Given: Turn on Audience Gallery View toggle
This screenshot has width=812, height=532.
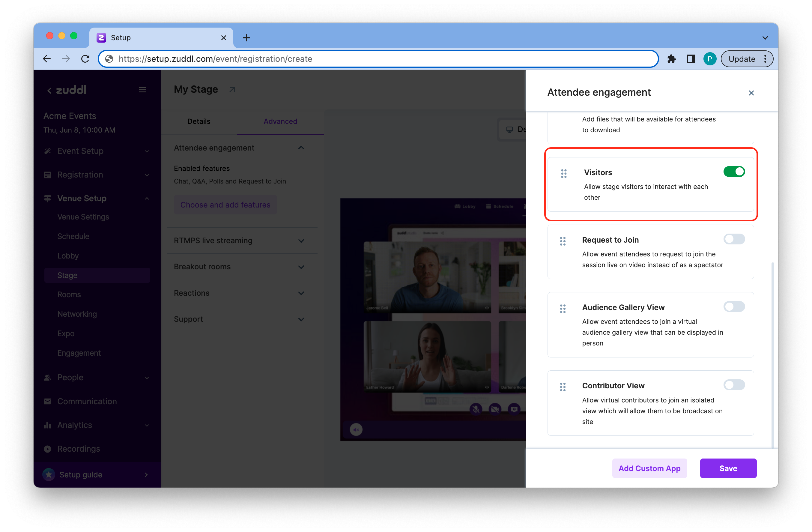Looking at the screenshot, I should [734, 307].
